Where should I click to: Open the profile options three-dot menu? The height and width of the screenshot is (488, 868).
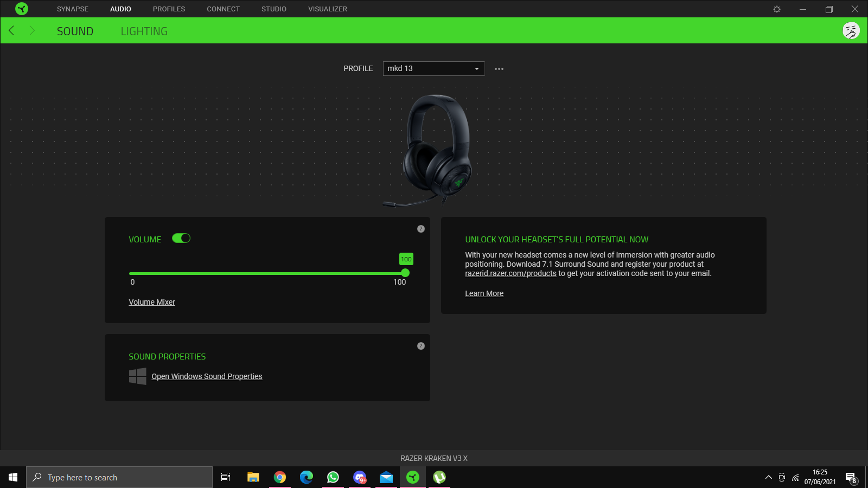499,69
